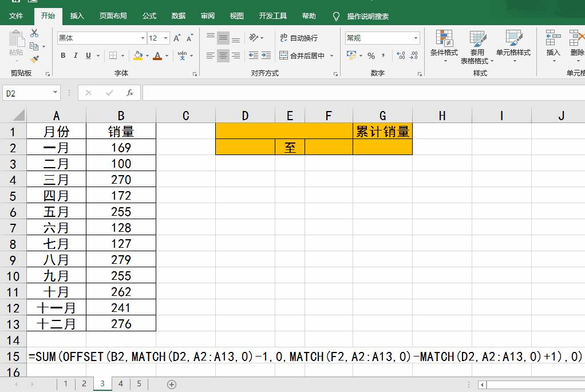Toggle Wrap Text (自动换行)
Image resolution: width=585 pixels, height=392 pixels.
(x=298, y=38)
